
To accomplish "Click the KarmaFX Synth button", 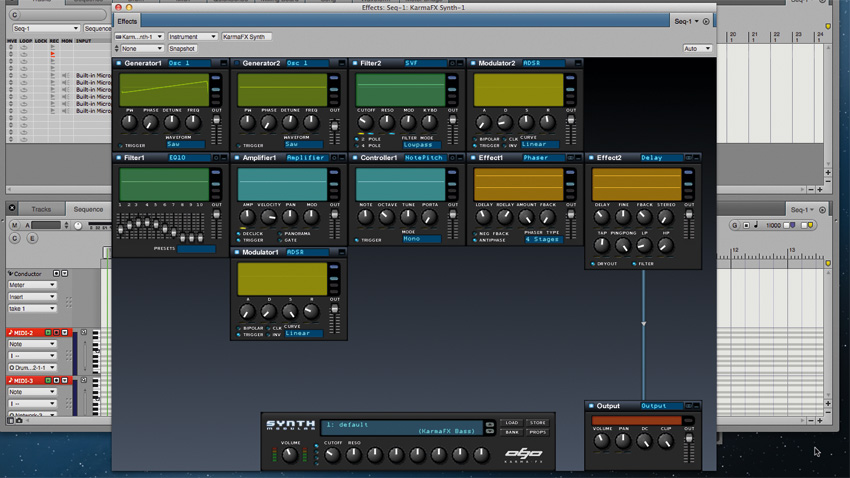I will 247,36.
